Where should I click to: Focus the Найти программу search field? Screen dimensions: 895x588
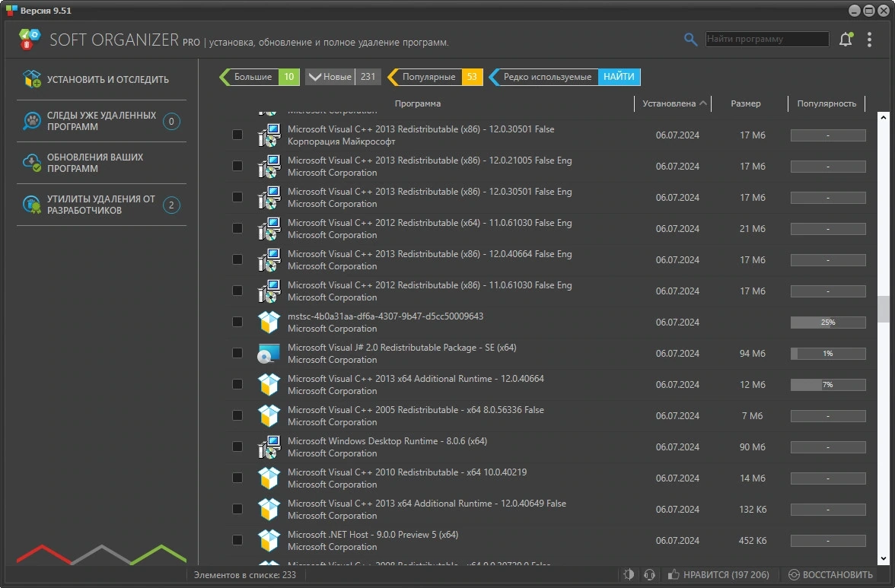coord(767,39)
